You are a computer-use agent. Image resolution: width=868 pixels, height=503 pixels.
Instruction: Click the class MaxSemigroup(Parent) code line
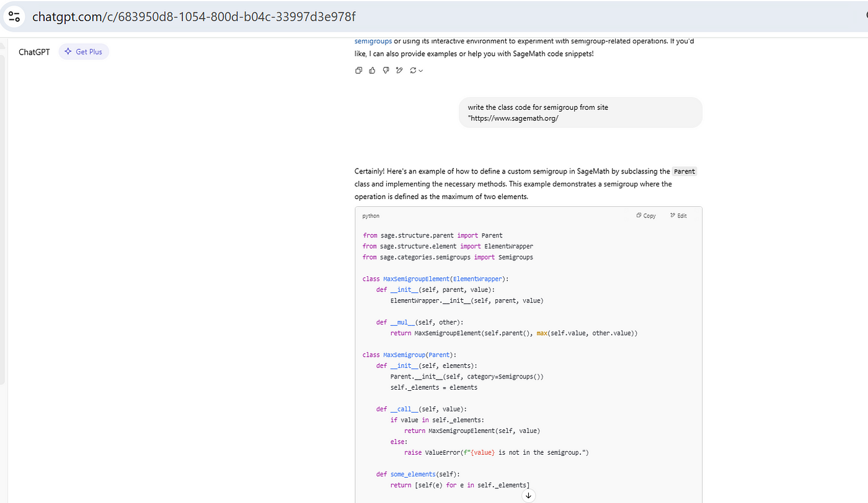pos(409,355)
